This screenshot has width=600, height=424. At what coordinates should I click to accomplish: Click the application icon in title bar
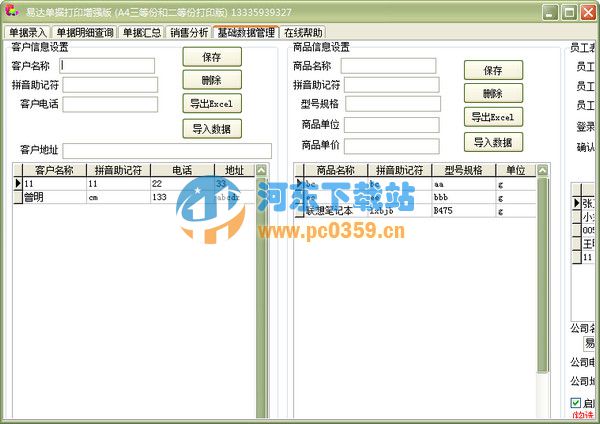[12, 10]
